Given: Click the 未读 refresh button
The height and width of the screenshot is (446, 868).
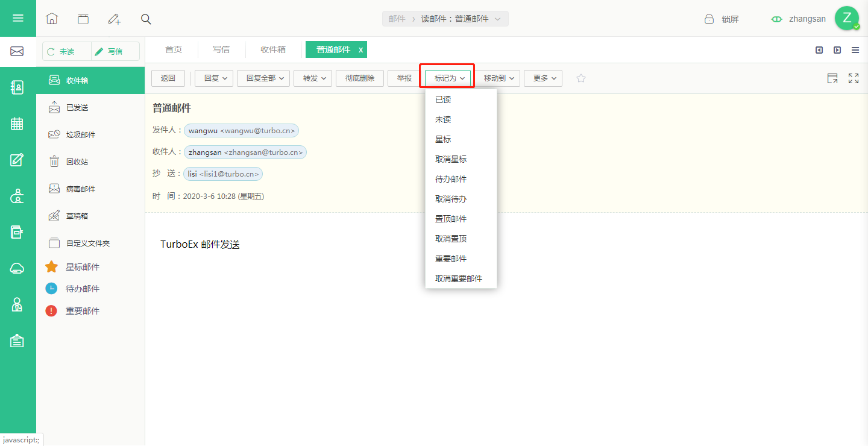Looking at the screenshot, I should [67, 52].
